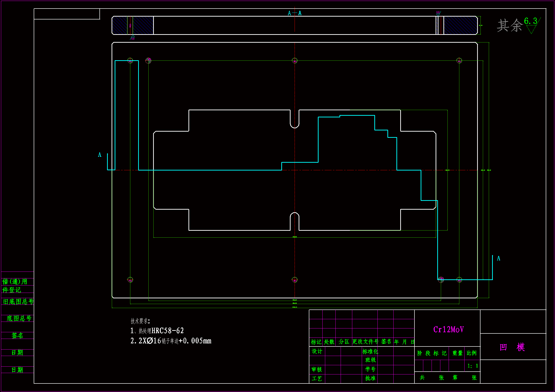The height and width of the screenshot is (392, 555).
Task: Select the 标准化 cell in title block
Action: 370,351
